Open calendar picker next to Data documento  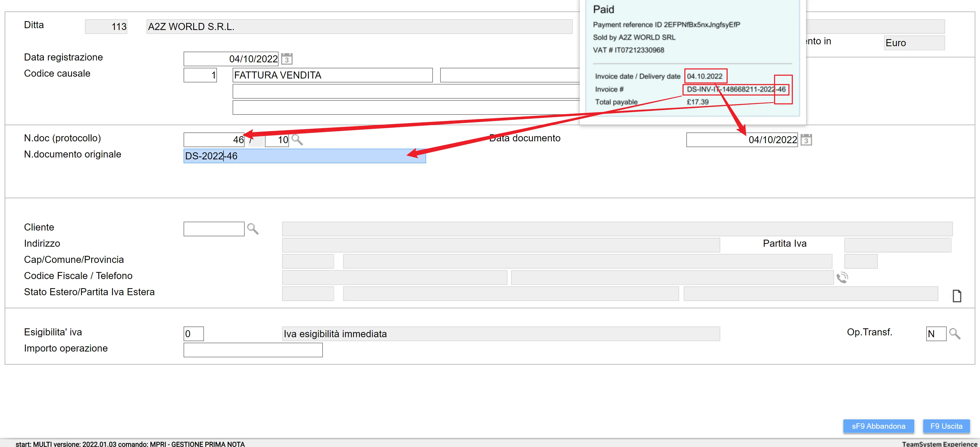tap(806, 140)
